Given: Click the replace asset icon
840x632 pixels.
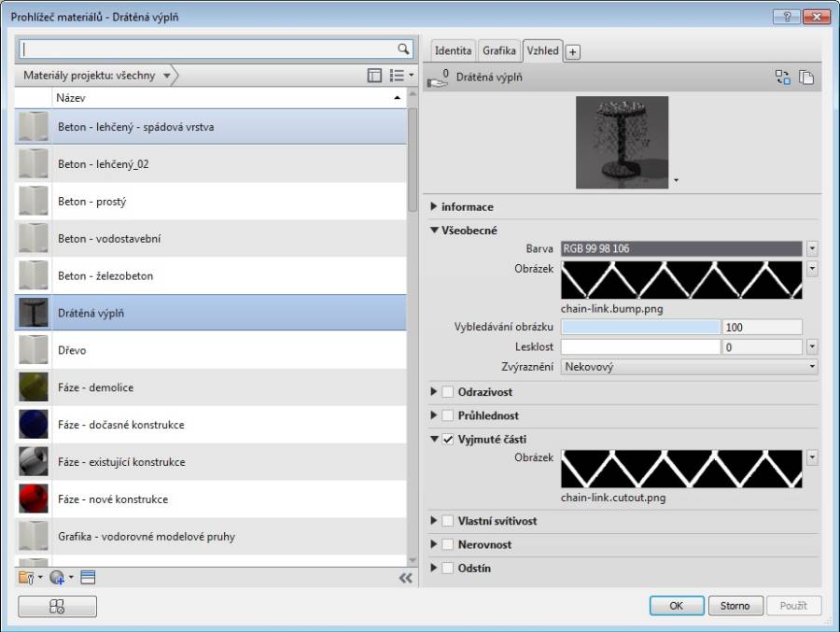Looking at the screenshot, I should click(x=782, y=78).
